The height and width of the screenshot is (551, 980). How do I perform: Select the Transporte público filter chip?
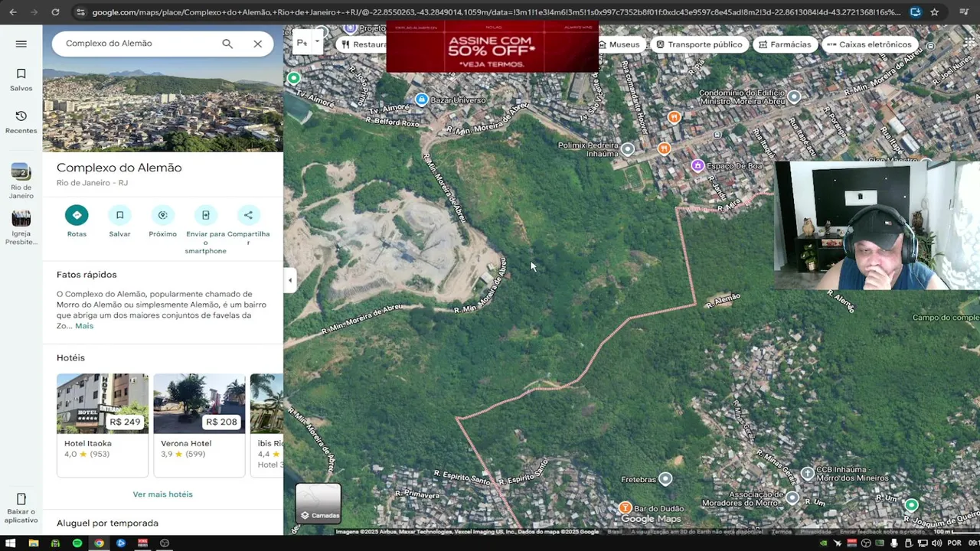(699, 44)
